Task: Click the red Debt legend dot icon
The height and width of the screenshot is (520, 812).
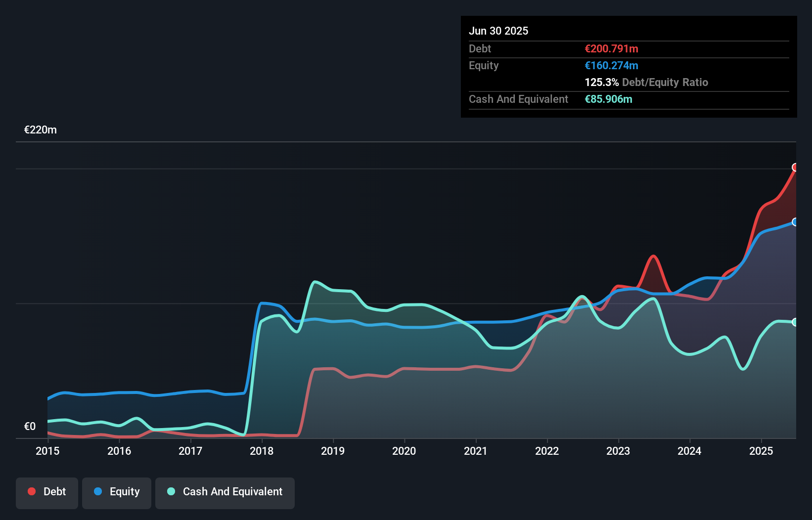Action: pyautogui.click(x=31, y=491)
